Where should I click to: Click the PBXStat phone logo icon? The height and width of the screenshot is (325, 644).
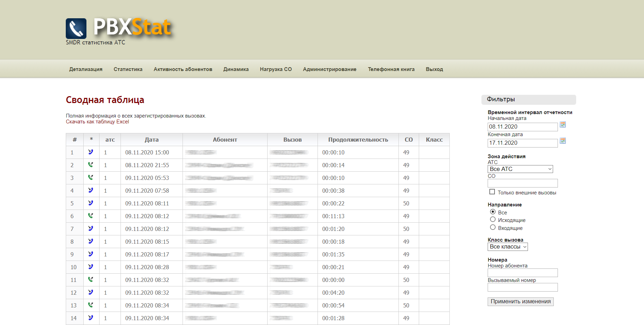[x=76, y=29]
